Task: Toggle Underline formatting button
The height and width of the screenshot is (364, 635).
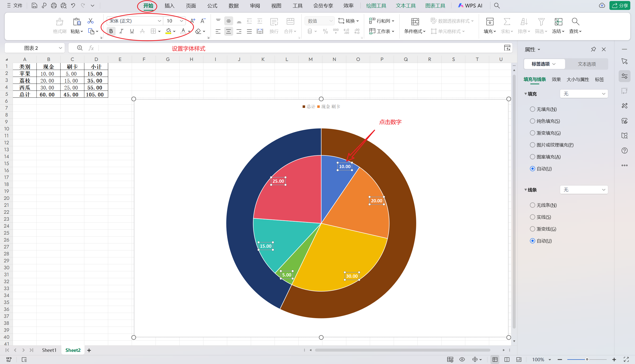Action: tap(132, 31)
